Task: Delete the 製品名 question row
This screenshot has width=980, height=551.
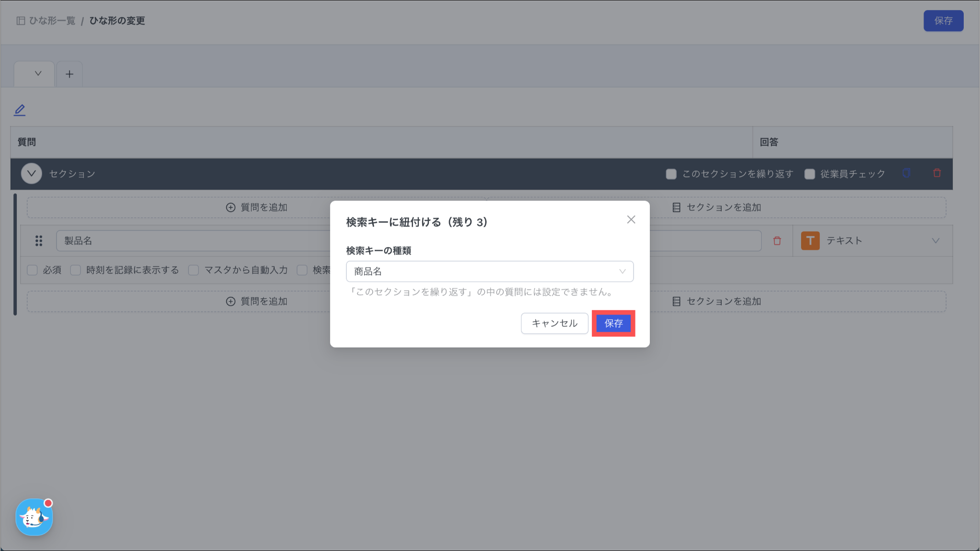Action: (x=777, y=241)
